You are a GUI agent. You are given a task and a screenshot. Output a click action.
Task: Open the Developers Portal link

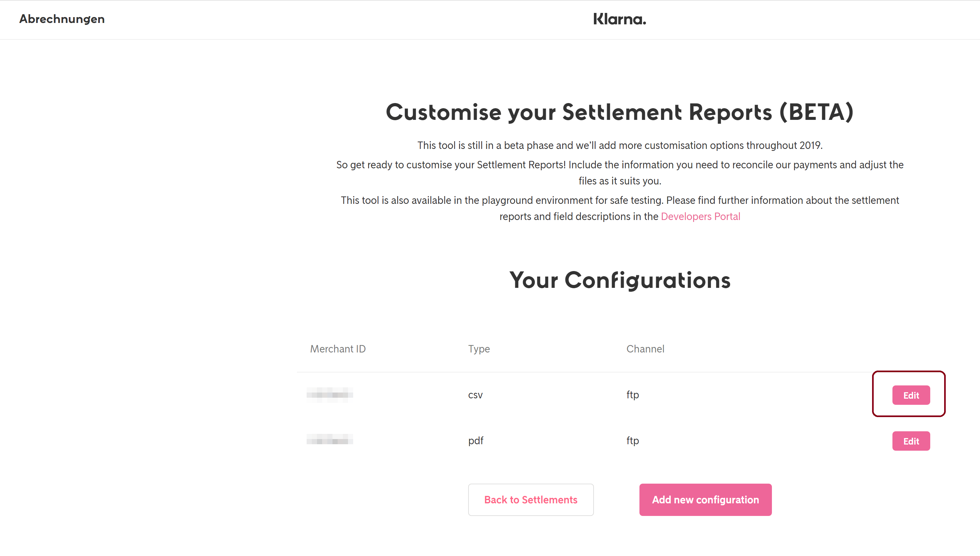click(700, 216)
